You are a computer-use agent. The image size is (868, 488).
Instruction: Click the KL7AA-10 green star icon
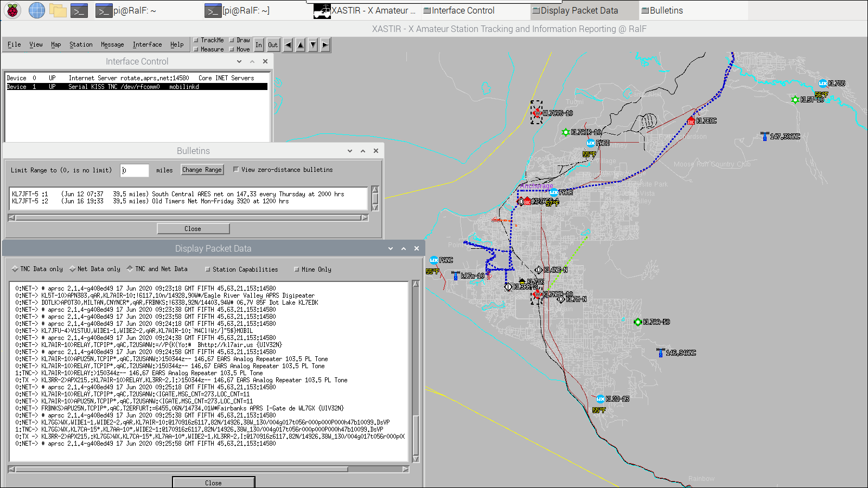[638, 322]
